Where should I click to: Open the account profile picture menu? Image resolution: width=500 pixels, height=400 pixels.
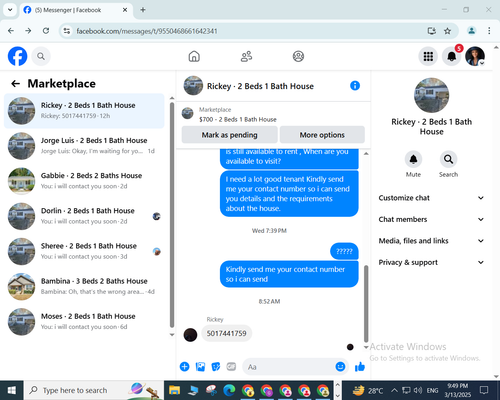475,56
